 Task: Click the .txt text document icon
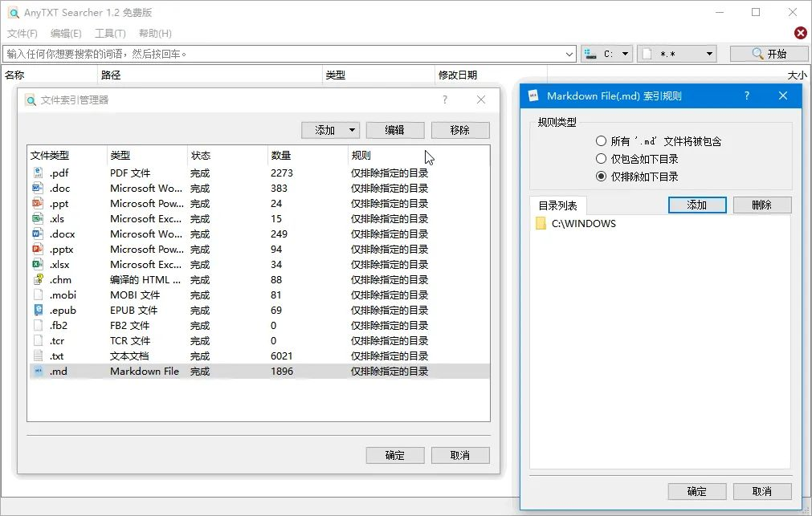point(38,356)
